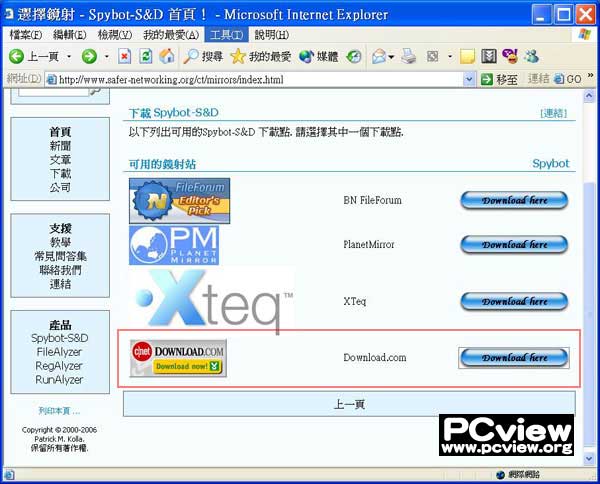Expand the address bar URL dropdown
Image resolution: width=600 pixels, height=484 pixels.
(x=469, y=79)
